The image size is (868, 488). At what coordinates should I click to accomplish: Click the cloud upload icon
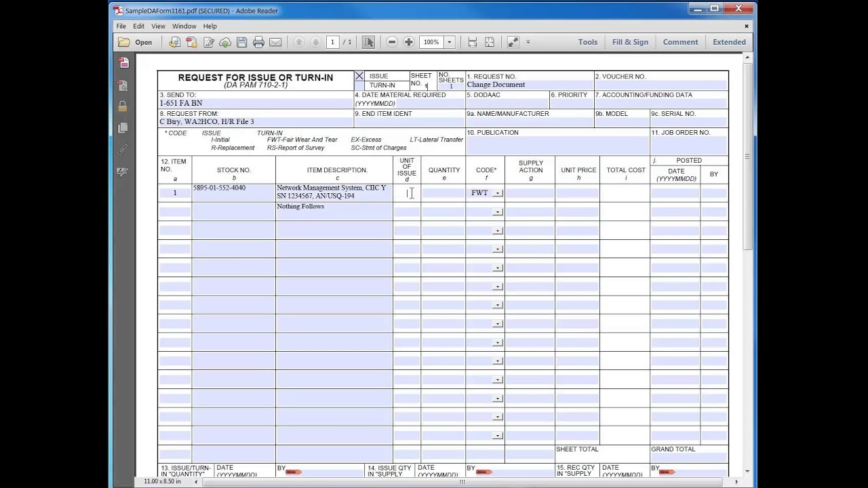pyautogui.click(x=225, y=42)
